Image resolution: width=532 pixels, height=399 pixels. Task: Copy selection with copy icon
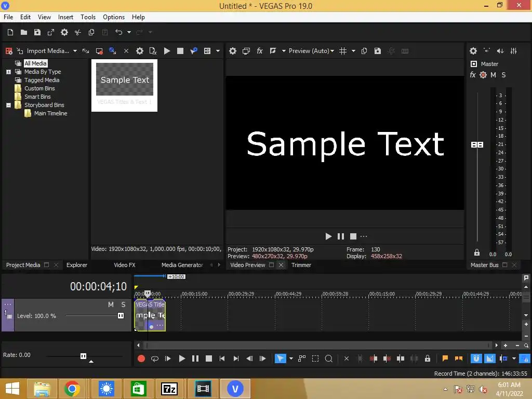tap(91, 32)
